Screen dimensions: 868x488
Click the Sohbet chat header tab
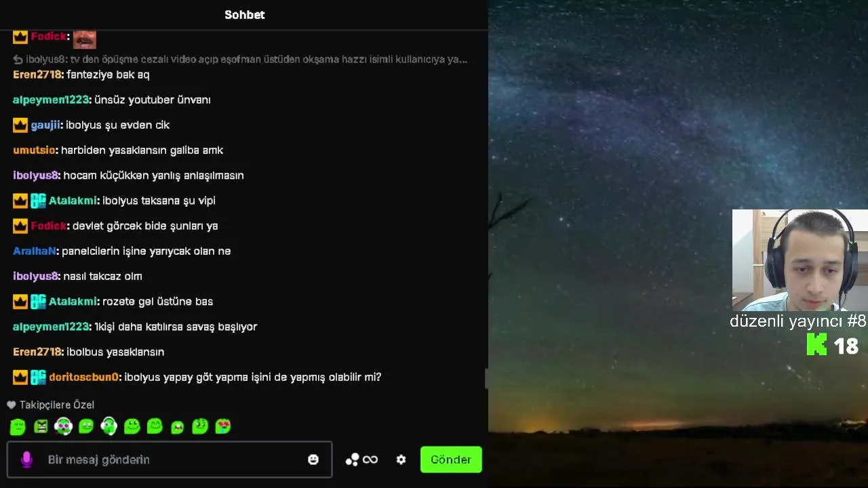tap(245, 15)
